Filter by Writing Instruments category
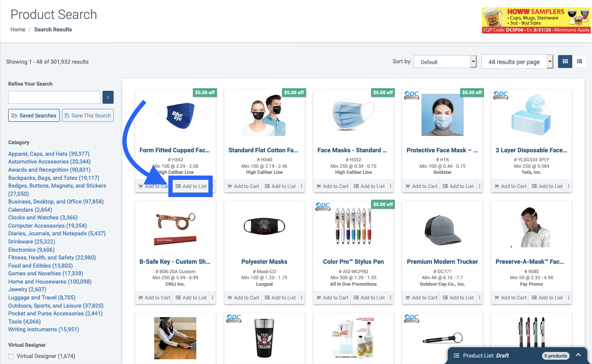Screen dimensions: 592x364 tap(44, 329)
